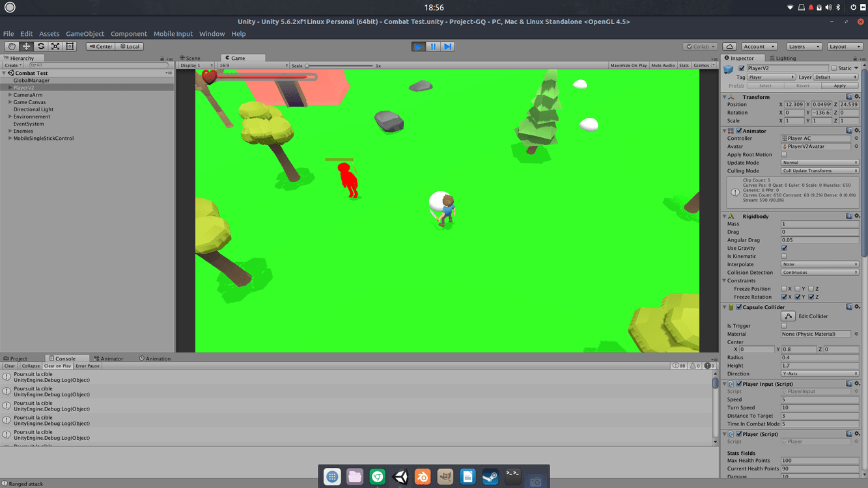The width and height of the screenshot is (868, 488).
Task: Enable Is Kinematic
Action: [784, 256]
